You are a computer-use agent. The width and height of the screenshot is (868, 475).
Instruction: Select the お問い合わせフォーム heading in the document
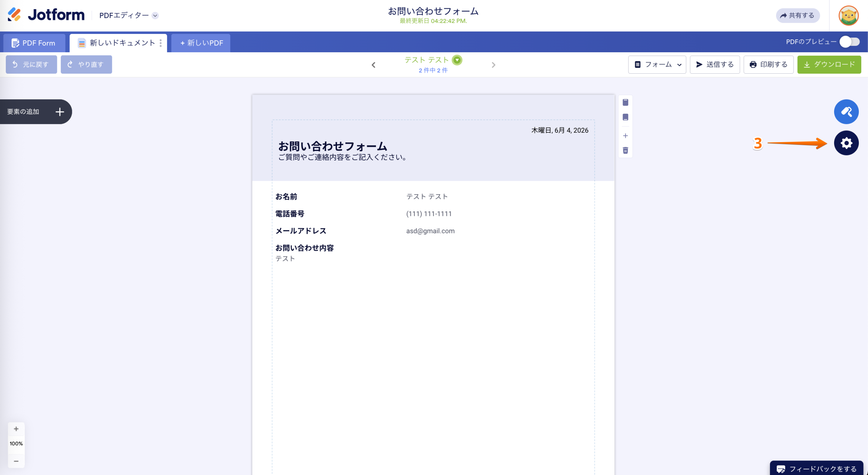coord(332,146)
